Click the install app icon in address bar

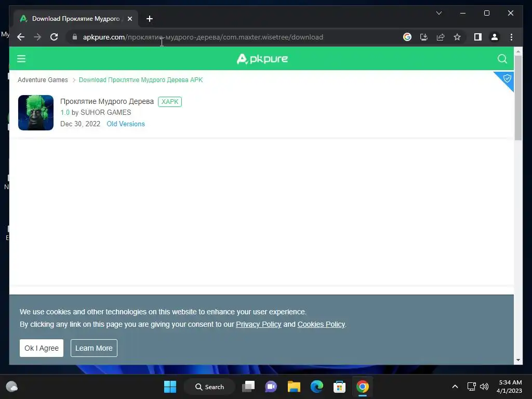(x=424, y=37)
